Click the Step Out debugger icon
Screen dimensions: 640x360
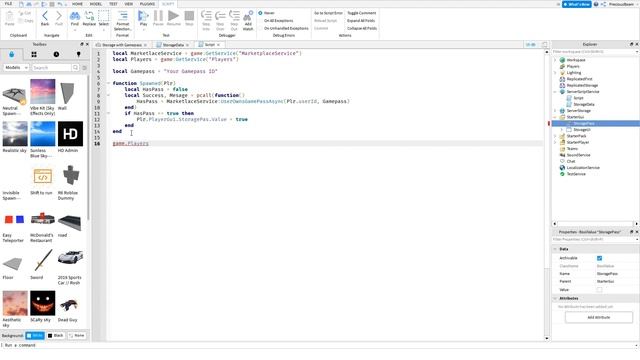click(x=234, y=16)
